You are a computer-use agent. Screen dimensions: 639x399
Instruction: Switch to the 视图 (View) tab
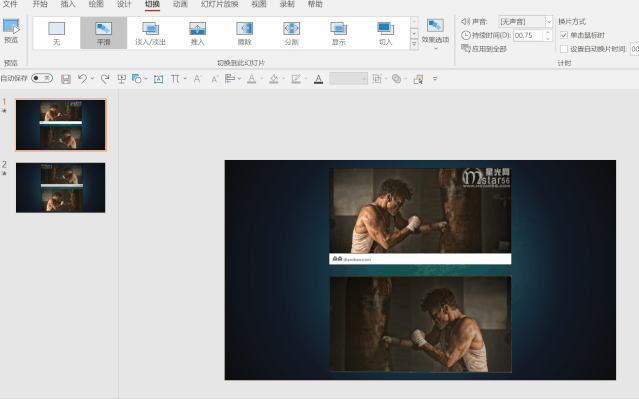pyautogui.click(x=259, y=4)
